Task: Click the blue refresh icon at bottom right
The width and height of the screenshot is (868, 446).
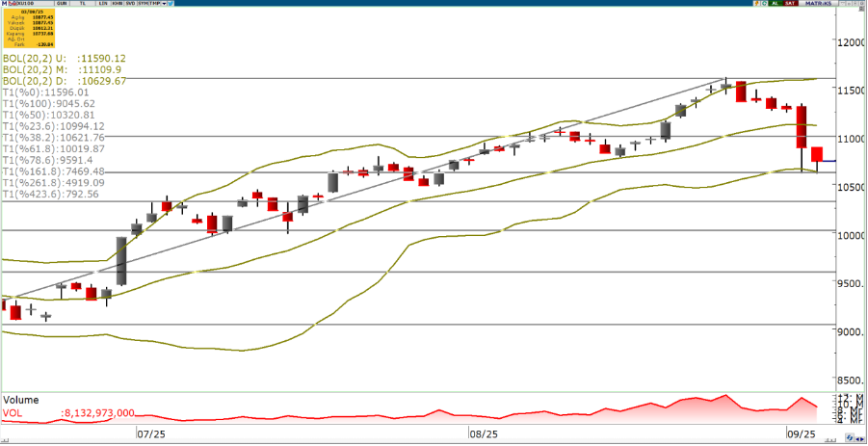Action: (x=848, y=439)
